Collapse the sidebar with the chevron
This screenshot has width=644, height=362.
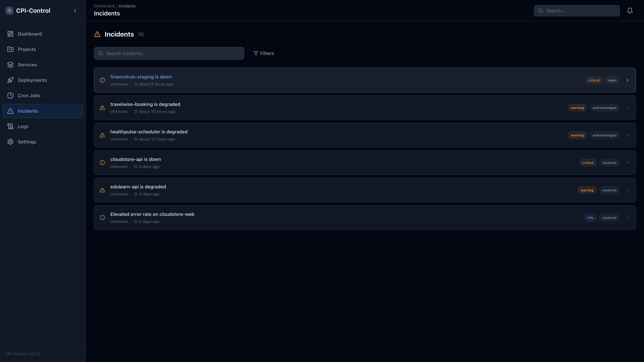(75, 11)
